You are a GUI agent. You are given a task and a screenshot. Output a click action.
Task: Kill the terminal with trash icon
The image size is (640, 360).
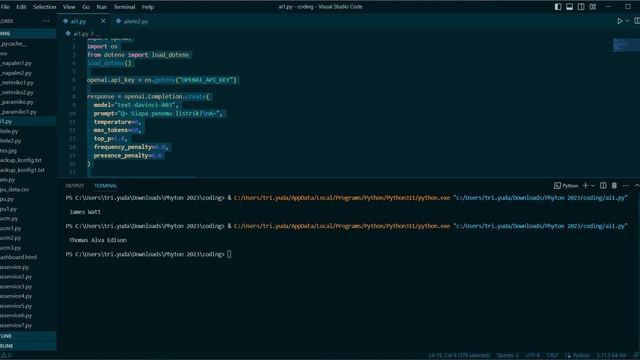614,186
